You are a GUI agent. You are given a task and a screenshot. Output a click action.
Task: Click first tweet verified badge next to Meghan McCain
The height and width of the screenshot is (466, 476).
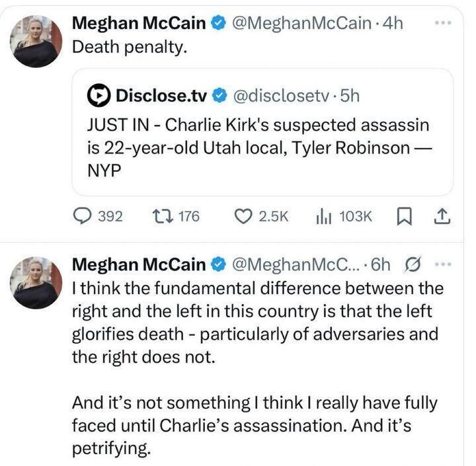[x=218, y=24]
